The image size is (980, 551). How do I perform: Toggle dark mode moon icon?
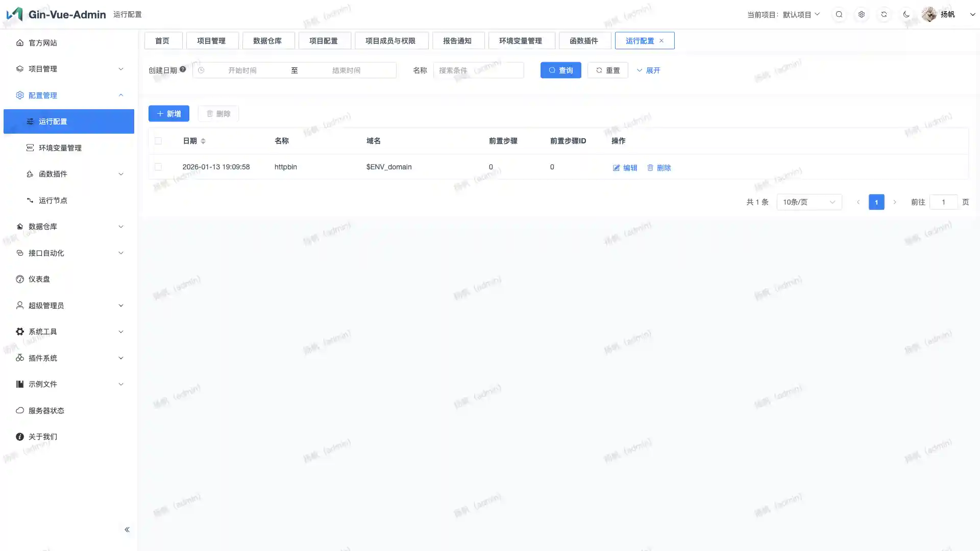(906, 14)
